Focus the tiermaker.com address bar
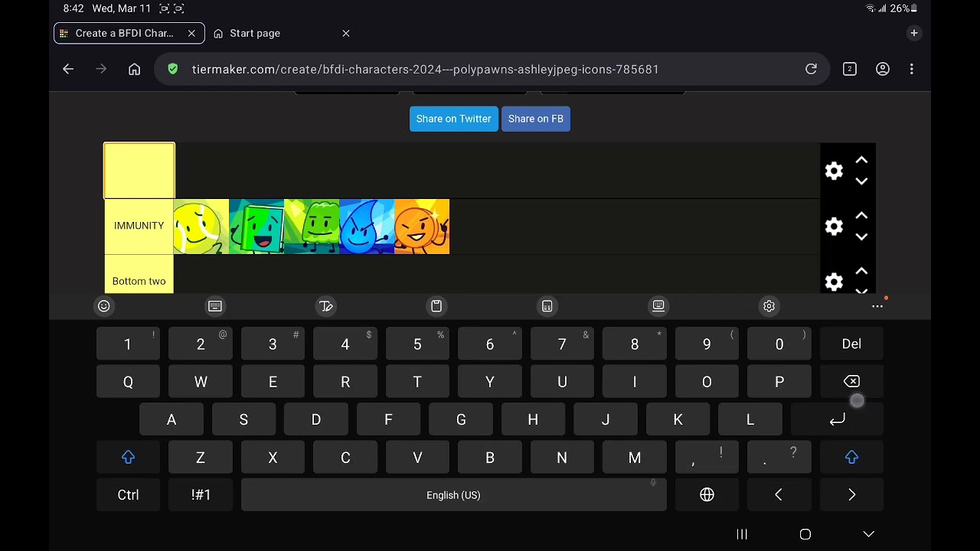 pyautogui.click(x=492, y=69)
